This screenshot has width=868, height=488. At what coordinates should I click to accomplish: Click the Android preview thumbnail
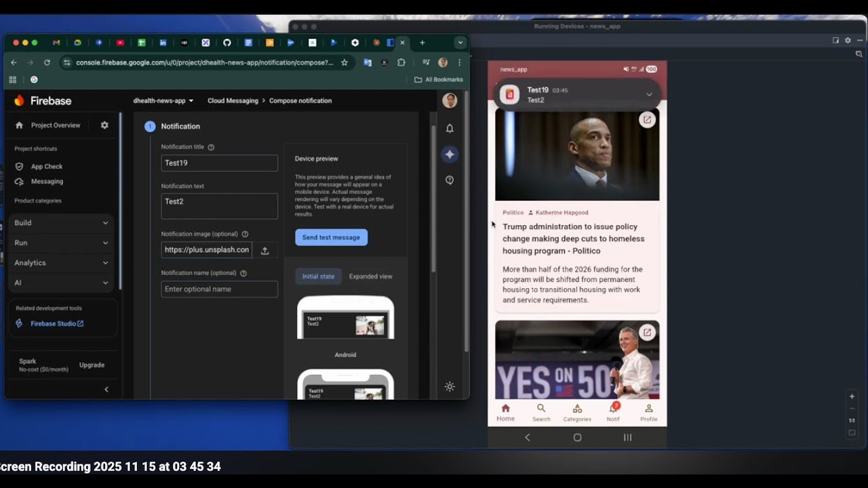345,318
